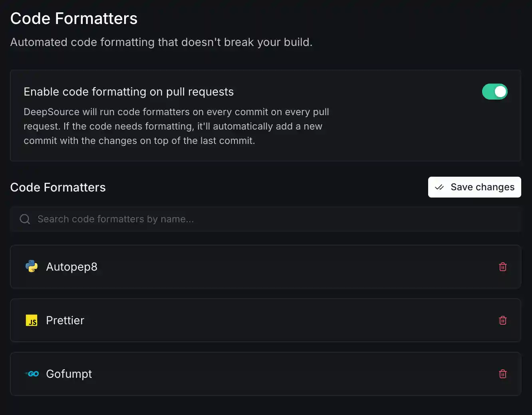Click the Go logo beside Gofumpt

pos(32,374)
